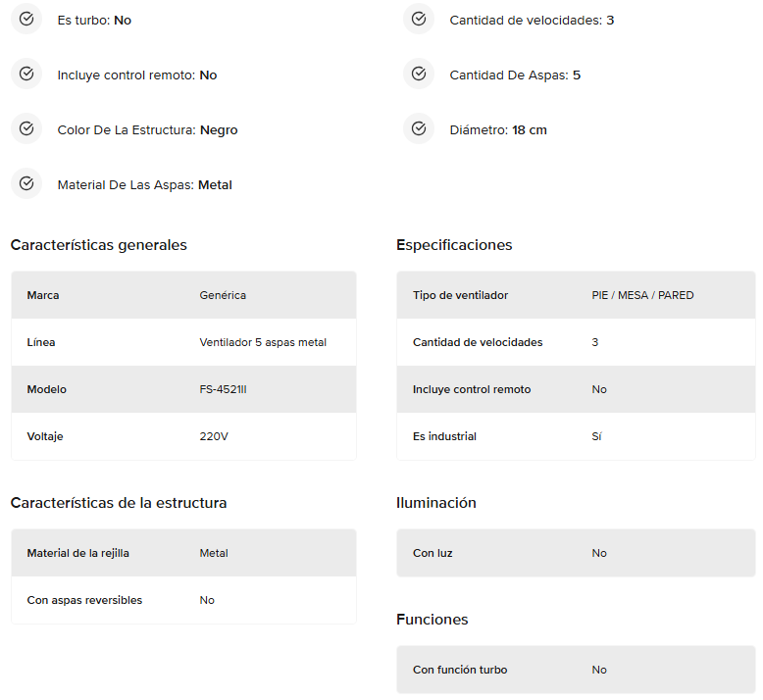Click the Con función turbo row label

[x=460, y=670]
